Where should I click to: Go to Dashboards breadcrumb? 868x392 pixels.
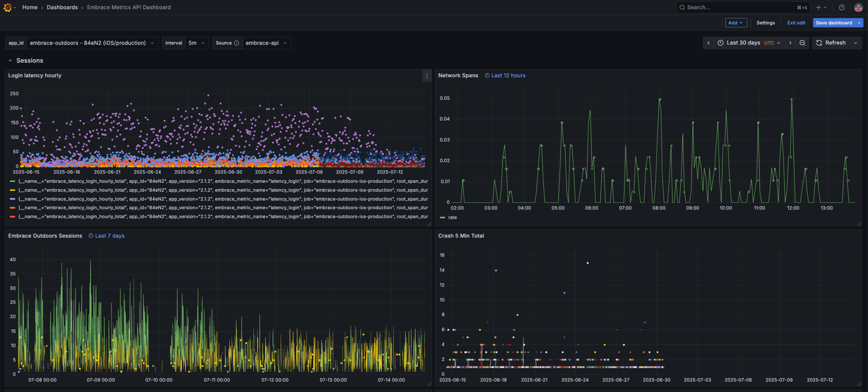click(62, 7)
